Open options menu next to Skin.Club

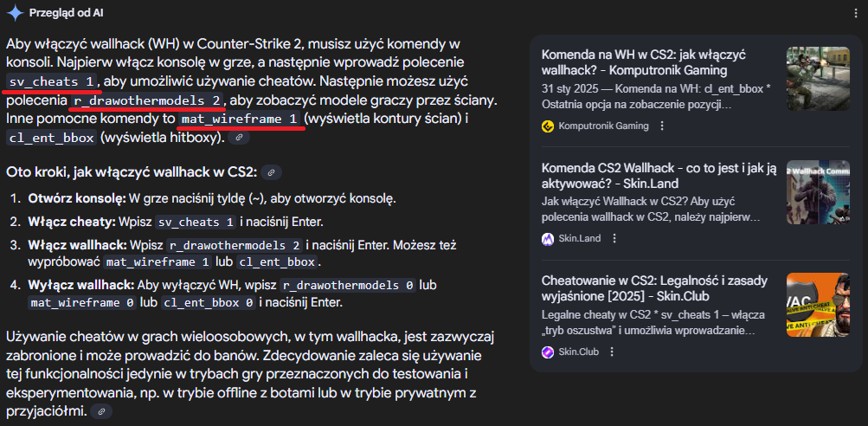pyautogui.click(x=612, y=352)
